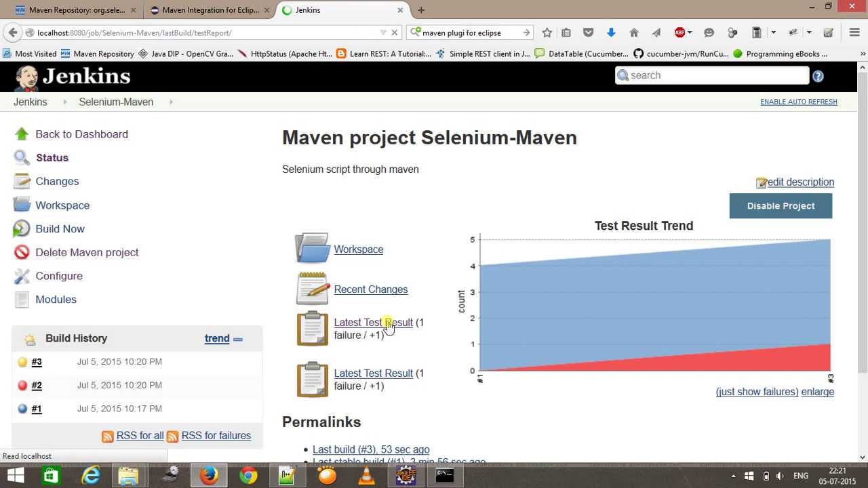Image resolution: width=868 pixels, height=488 pixels.
Task: Click the RSS for all feed icon
Action: 107,436
